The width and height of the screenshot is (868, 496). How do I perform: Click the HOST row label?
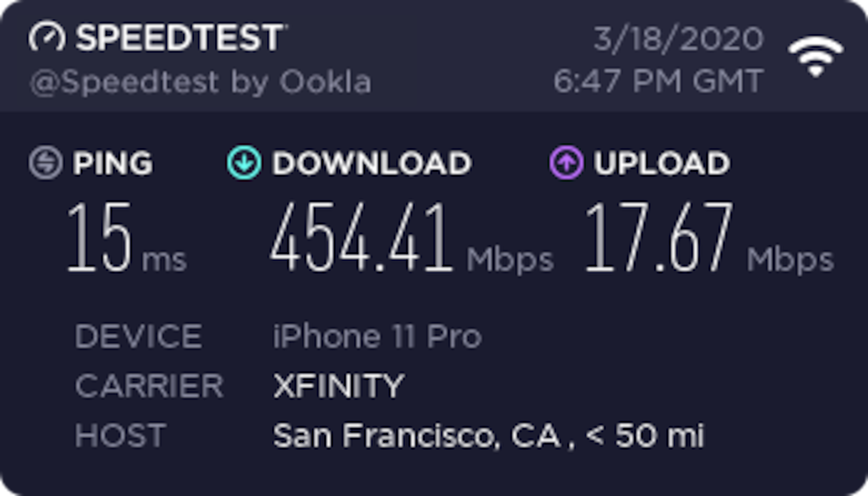click(121, 435)
